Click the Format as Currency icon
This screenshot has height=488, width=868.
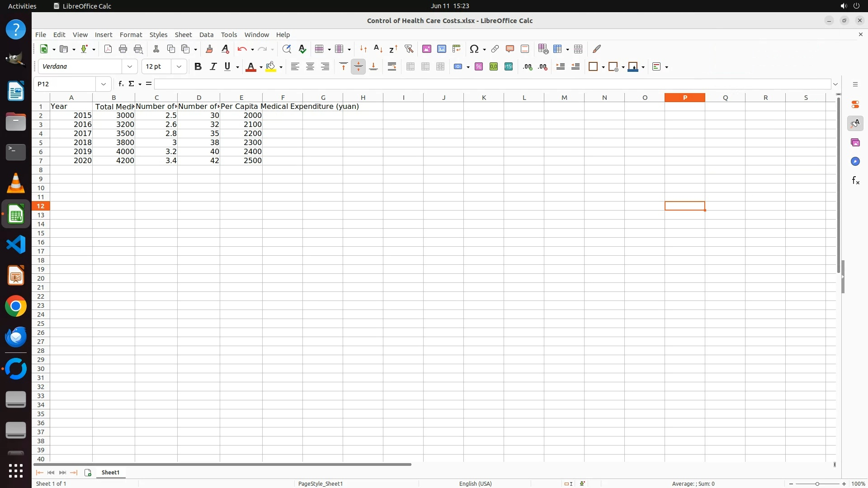point(458,67)
